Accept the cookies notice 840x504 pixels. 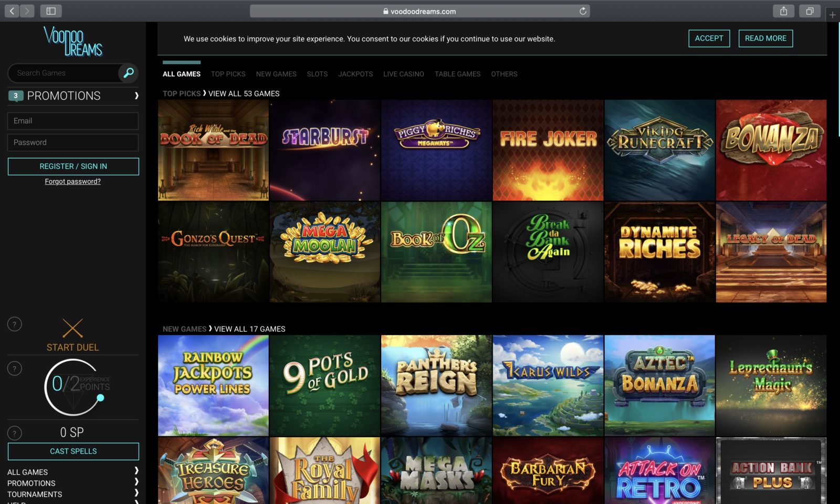pyautogui.click(x=709, y=38)
